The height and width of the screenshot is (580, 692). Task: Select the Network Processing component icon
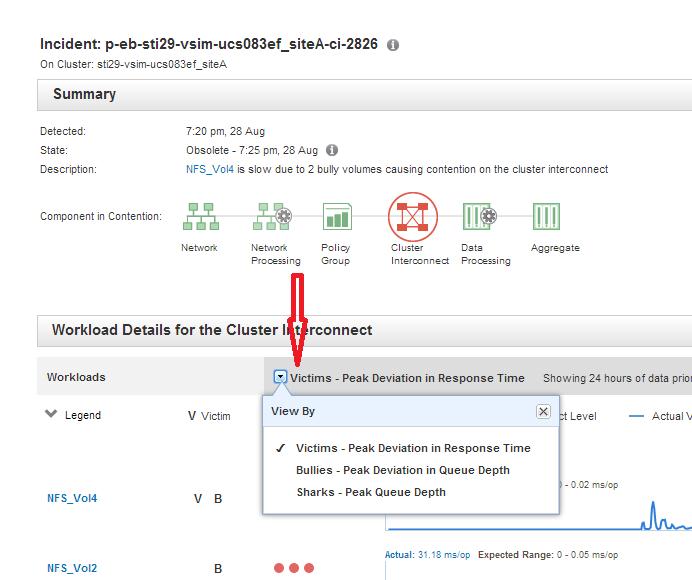point(272,216)
